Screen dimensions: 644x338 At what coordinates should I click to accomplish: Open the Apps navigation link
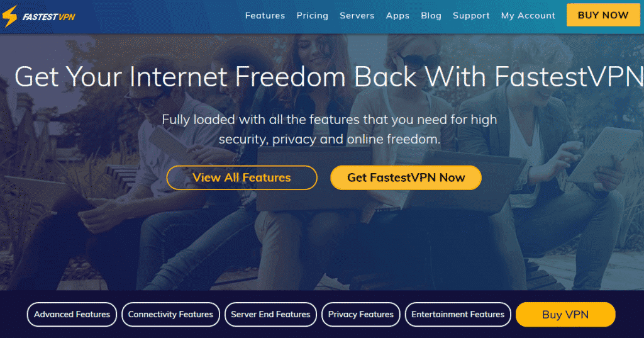pos(397,16)
